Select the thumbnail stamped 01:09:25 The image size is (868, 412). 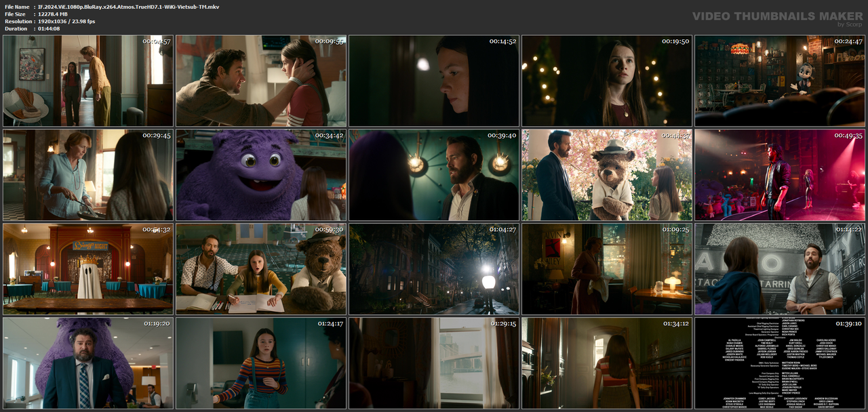[x=607, y=269]
